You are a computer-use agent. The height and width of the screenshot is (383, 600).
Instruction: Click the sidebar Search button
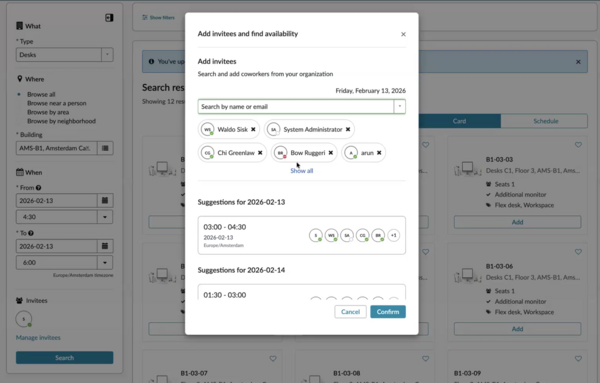pos(64,357)
